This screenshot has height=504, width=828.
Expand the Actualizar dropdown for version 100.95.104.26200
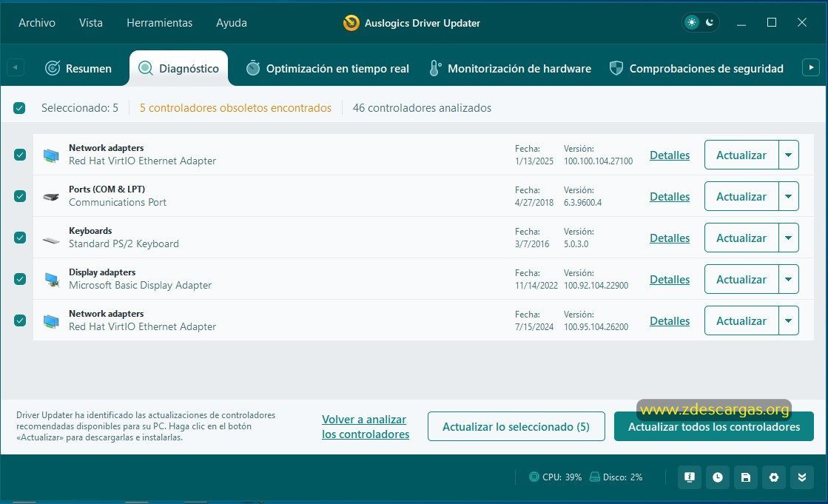(788, 320)
